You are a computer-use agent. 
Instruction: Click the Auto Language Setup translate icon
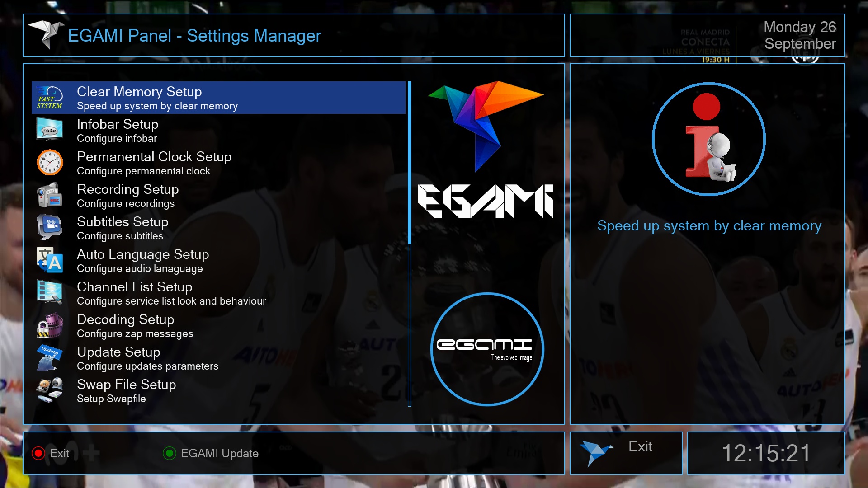[x=50, y=260]
